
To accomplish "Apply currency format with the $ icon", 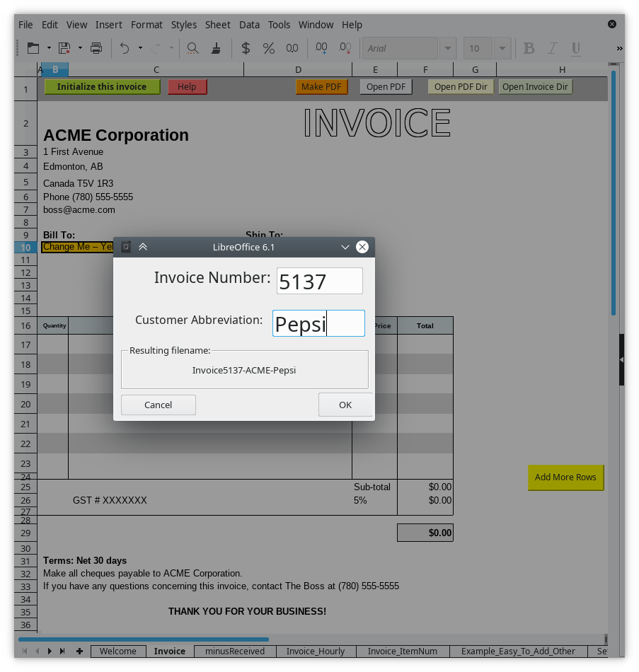I will (246, 48).
